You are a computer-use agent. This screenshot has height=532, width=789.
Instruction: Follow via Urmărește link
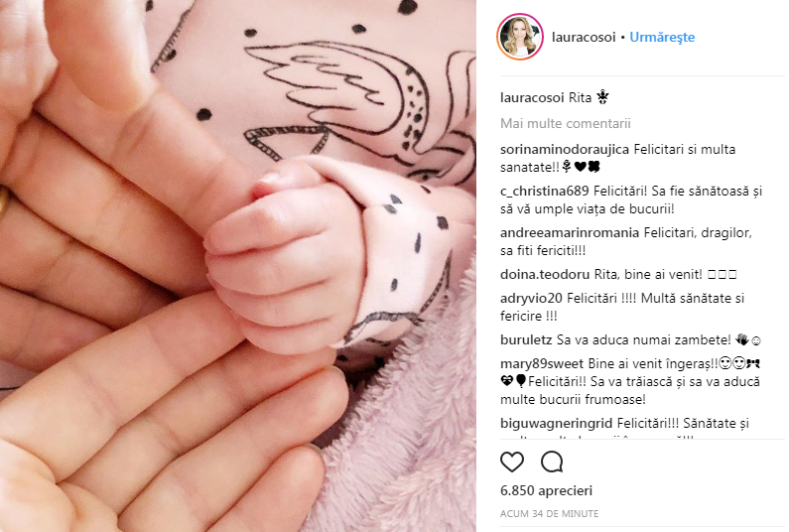[x=662, y=38]
